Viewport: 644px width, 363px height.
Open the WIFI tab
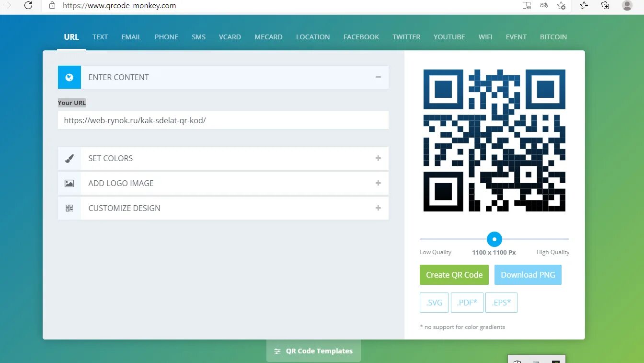click(485, 37)
